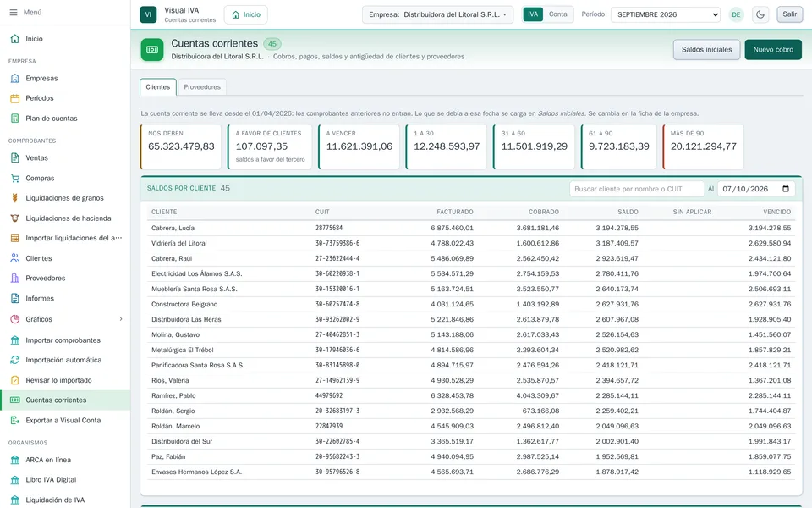Image resolution: width=812 pixels, height=508 pixels.
Task: Click the Nuevo cobro button
Action: (x=773, y=50)
